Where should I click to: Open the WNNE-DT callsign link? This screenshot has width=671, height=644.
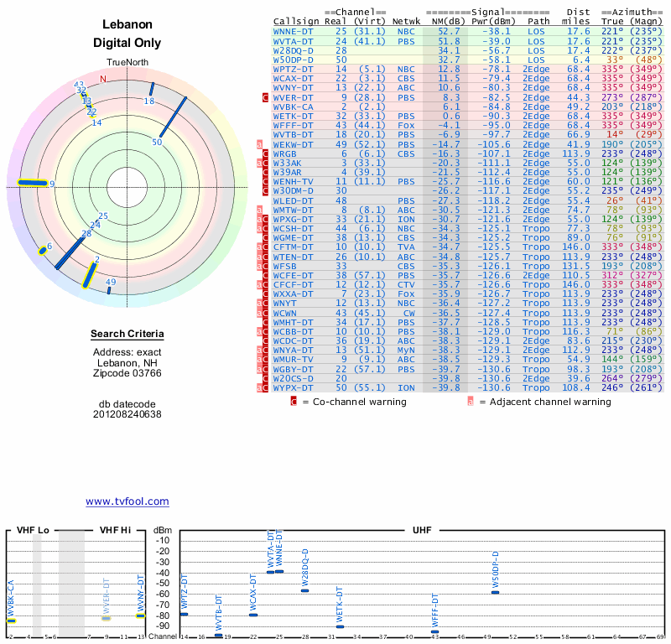(x=294, y=31)
